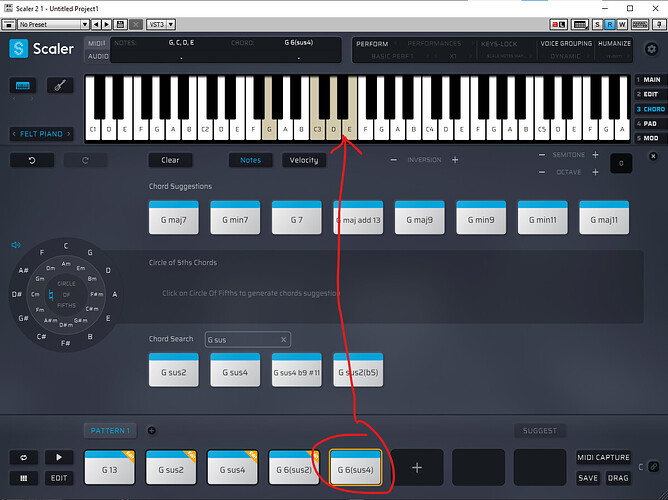Open Scaler settings gear
The height and width of the screenshot is (500, 668).
tap(651, 49)
